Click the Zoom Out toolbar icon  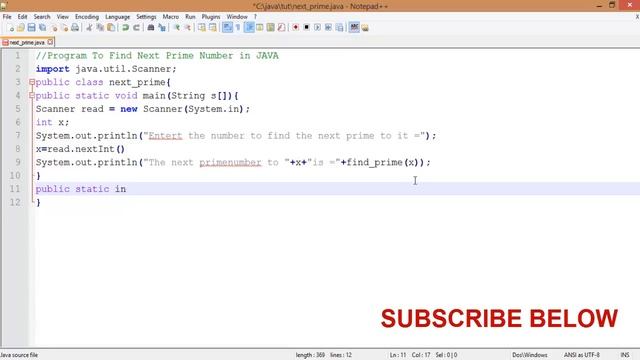tap(187, 28)
